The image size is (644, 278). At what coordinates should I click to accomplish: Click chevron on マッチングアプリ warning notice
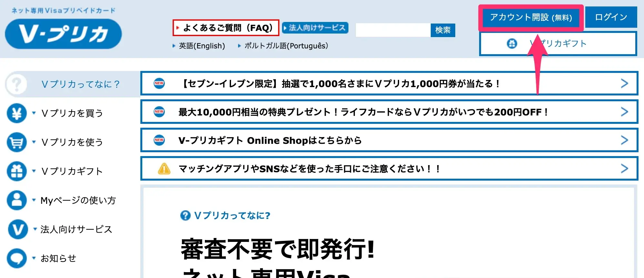tap(625, 169)
